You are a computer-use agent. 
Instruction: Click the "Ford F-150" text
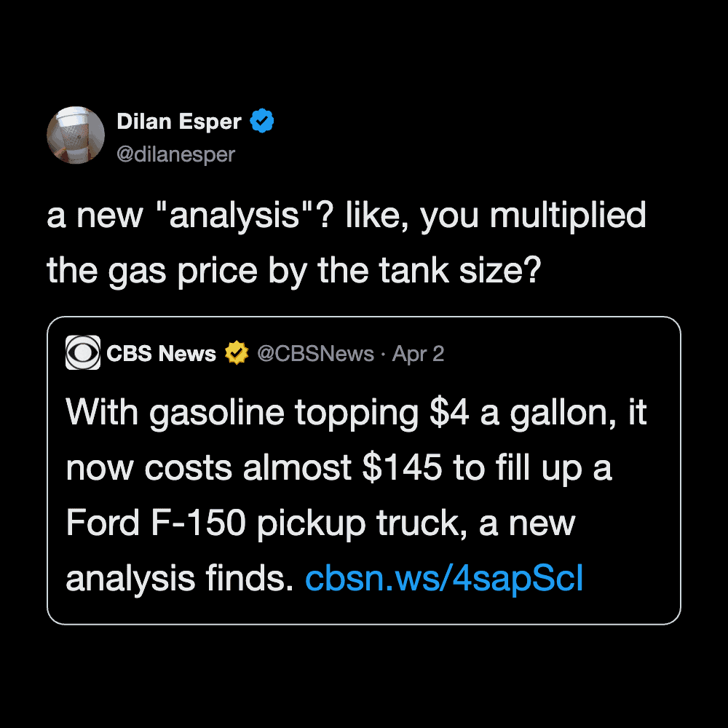(x=155, y=524)
